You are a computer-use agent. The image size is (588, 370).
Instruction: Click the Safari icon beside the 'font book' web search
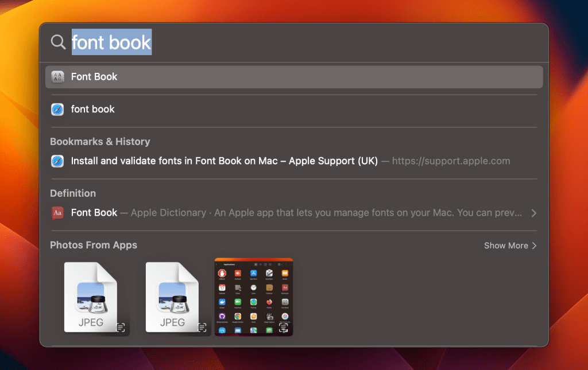[57, 110]
